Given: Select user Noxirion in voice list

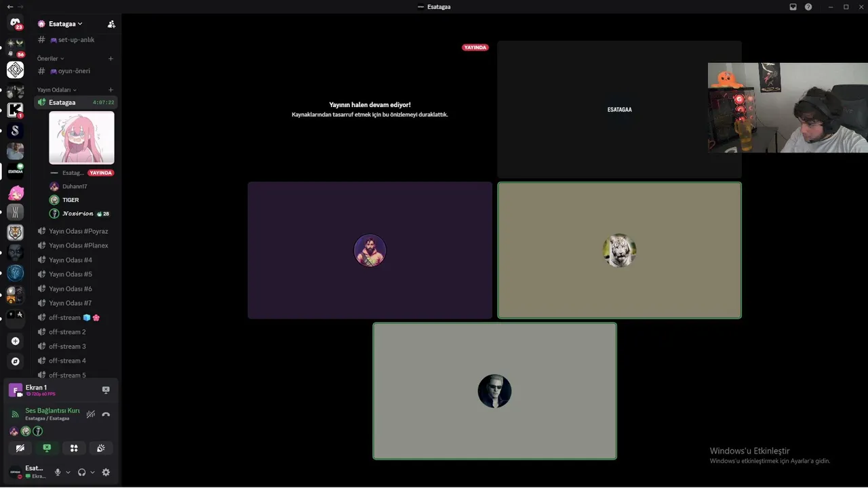Looking at the screenshot, I should [x=81, y=213].
